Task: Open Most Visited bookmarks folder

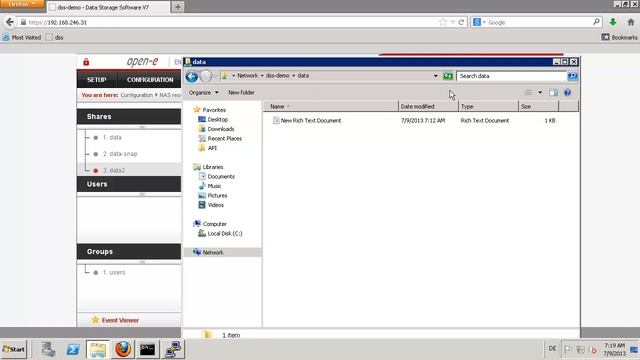Action: pyautogui.click(x=22, y=37)
